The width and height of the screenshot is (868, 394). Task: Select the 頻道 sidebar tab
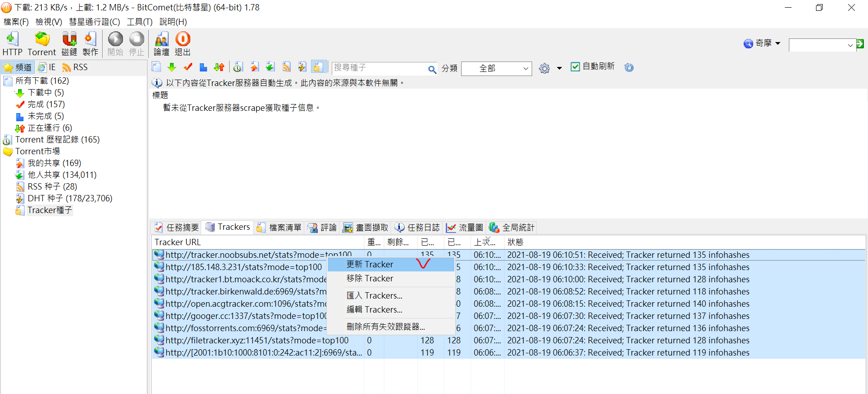coord(17,67)
